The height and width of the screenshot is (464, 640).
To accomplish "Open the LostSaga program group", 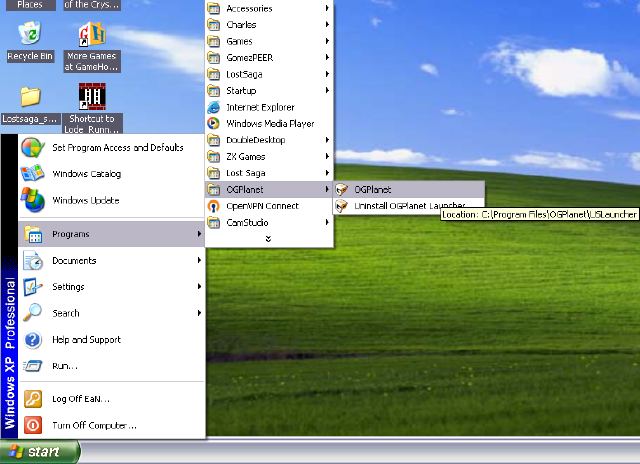I will (x=269, y=74).
